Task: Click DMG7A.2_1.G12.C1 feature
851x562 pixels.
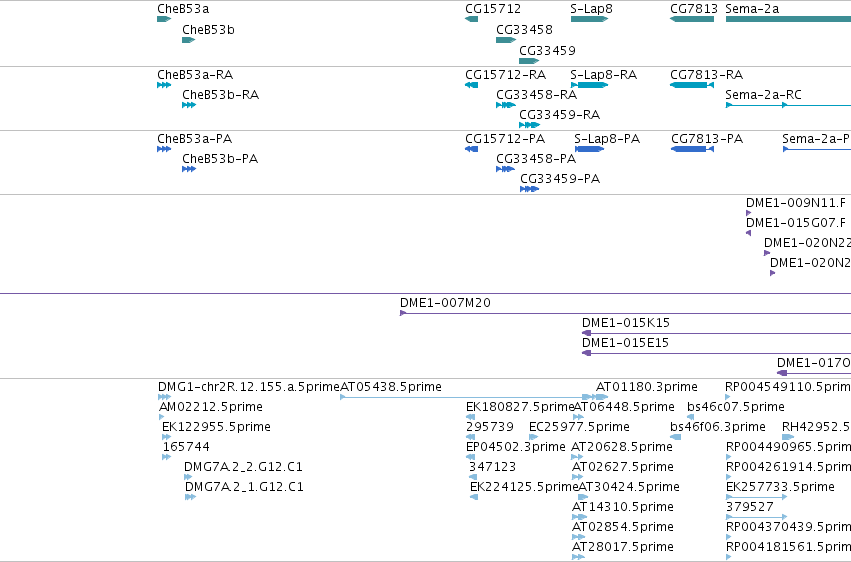Action: tap(244, 487)
